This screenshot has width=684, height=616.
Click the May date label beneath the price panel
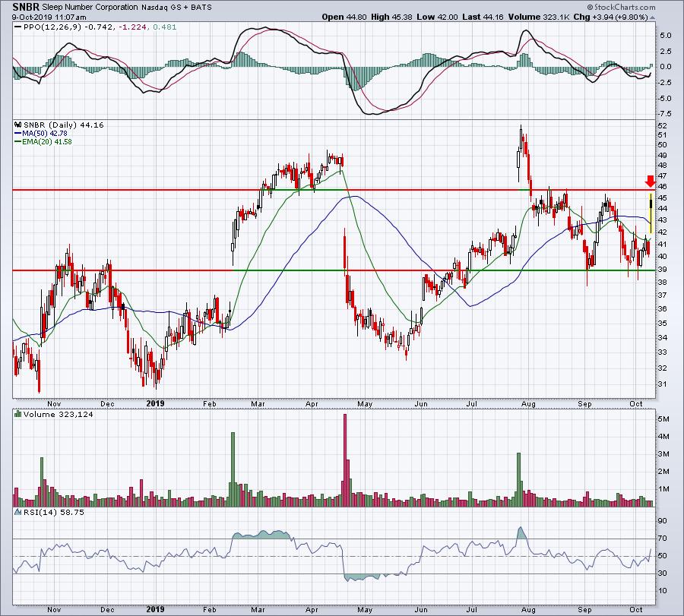365,403
